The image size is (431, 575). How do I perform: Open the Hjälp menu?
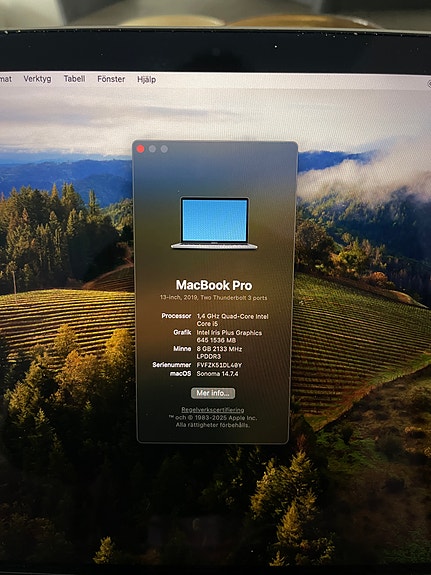(x=147, y=80)
